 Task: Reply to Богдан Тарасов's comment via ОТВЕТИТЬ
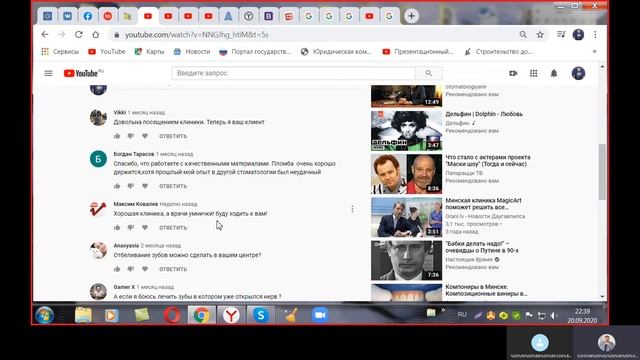[173, 186]
